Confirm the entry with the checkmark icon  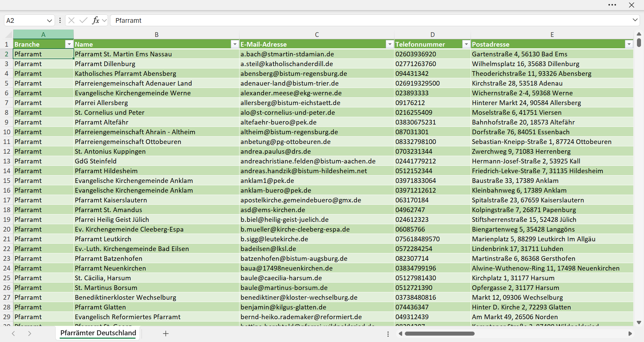pyautogui.click(x=84, y=20)
